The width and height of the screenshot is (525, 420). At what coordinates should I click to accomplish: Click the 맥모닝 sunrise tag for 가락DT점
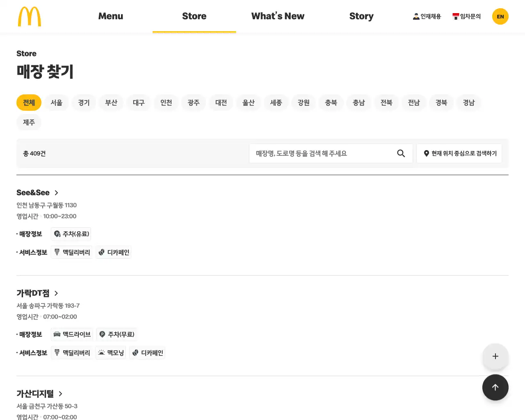(111, 353)
